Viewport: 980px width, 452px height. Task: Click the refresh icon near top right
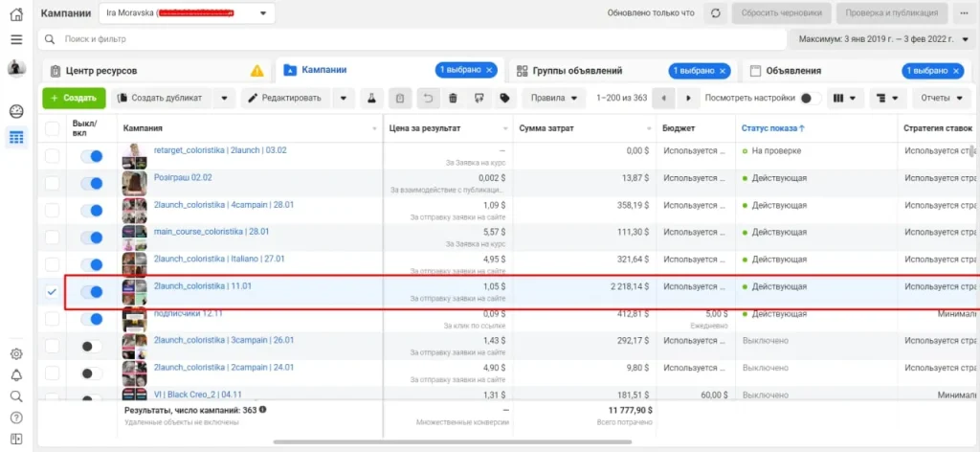(x=715, y=13)
